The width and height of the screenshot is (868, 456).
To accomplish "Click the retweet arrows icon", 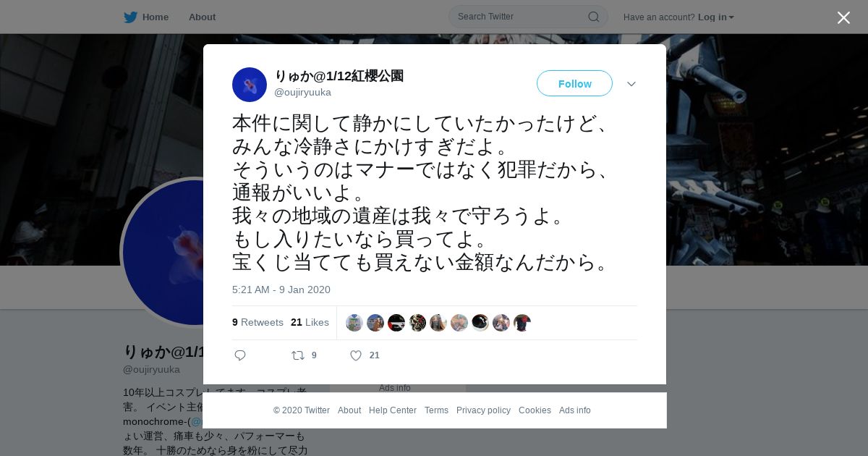I will tap(297, 355).
